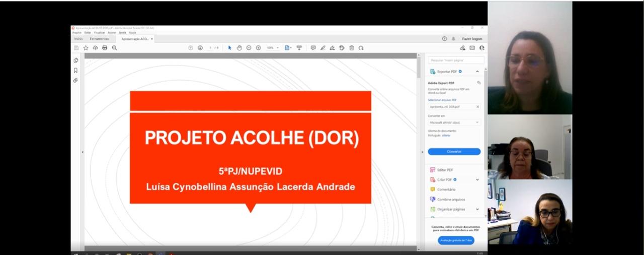Switch to the Ferramentas tab
The image size is (644, 255).
[99, 39]
